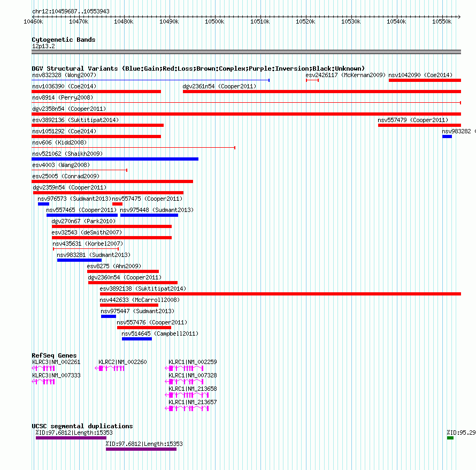Click the blue nsv521062 (Shaikh2009) gain bar

coord(115,159)
